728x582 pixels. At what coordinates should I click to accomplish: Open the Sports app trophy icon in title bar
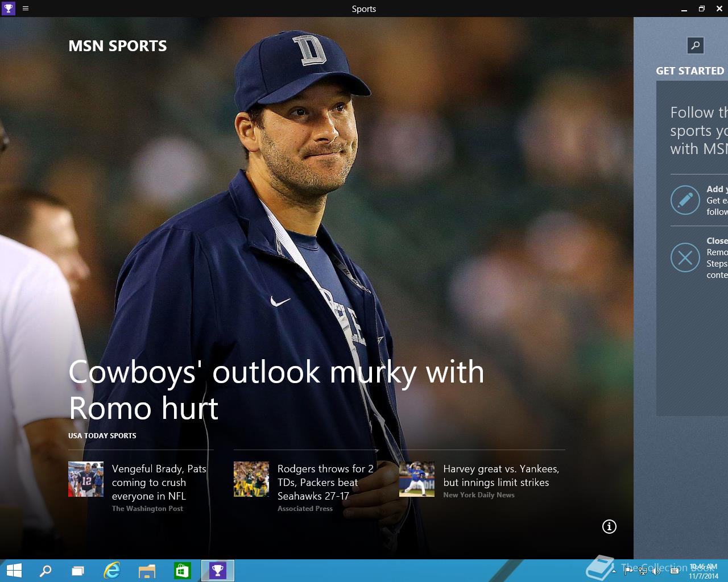[x=9, y=9]
